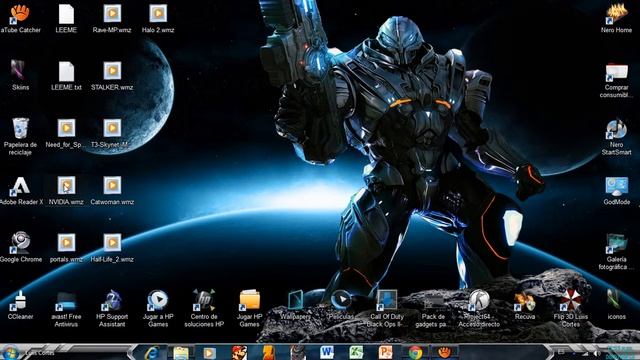Click the media player taskbar icon
Viewport: 640px width, 360px height.
coord(209,353)
